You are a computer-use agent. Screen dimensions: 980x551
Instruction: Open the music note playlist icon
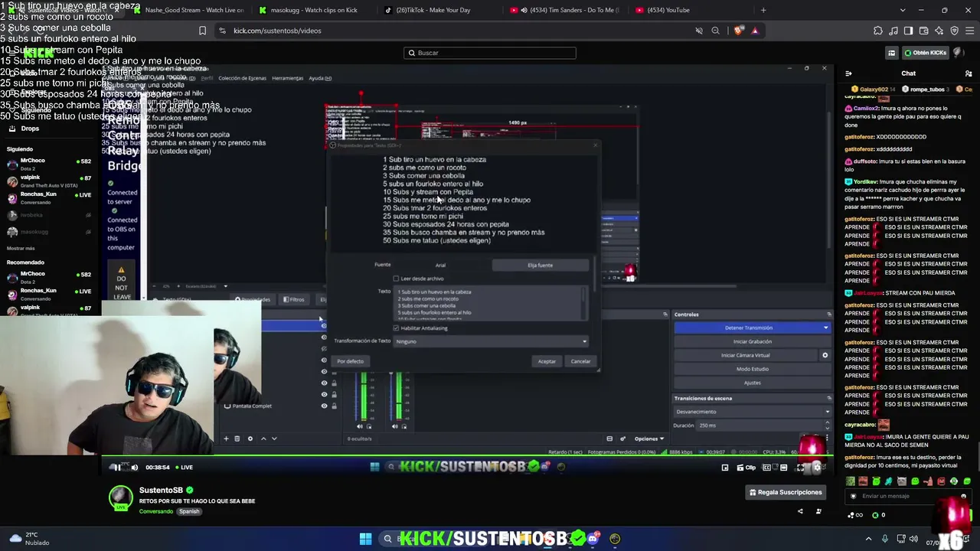pos(893,31)
